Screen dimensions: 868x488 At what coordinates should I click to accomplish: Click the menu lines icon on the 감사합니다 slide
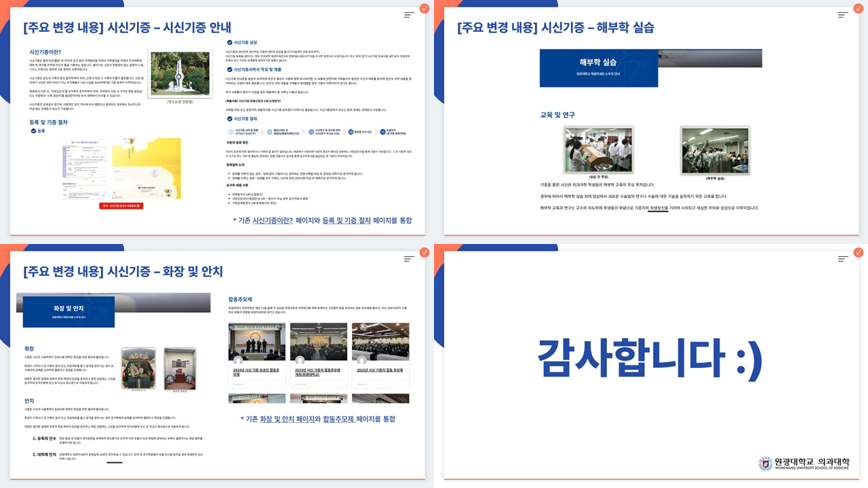[x=843, y=259]
